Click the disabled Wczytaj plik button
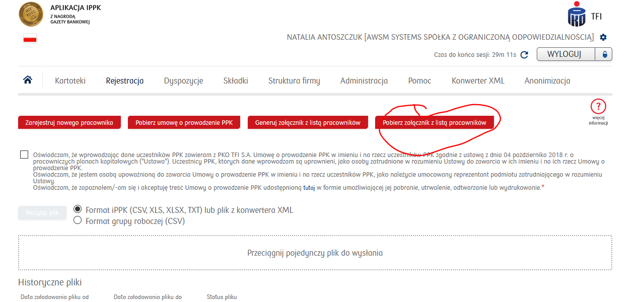Viewport: 644px width, 302px height. [x=42, y=212]
